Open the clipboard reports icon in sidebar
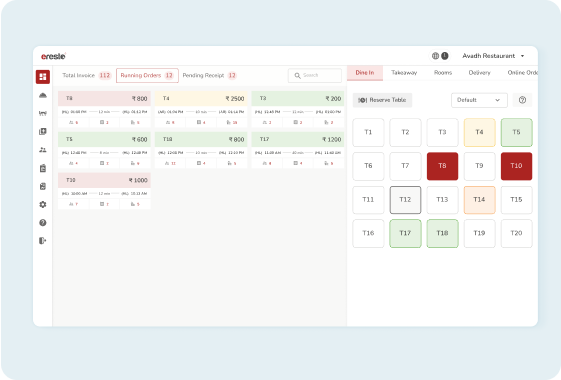561x380 pixels. 43,168
